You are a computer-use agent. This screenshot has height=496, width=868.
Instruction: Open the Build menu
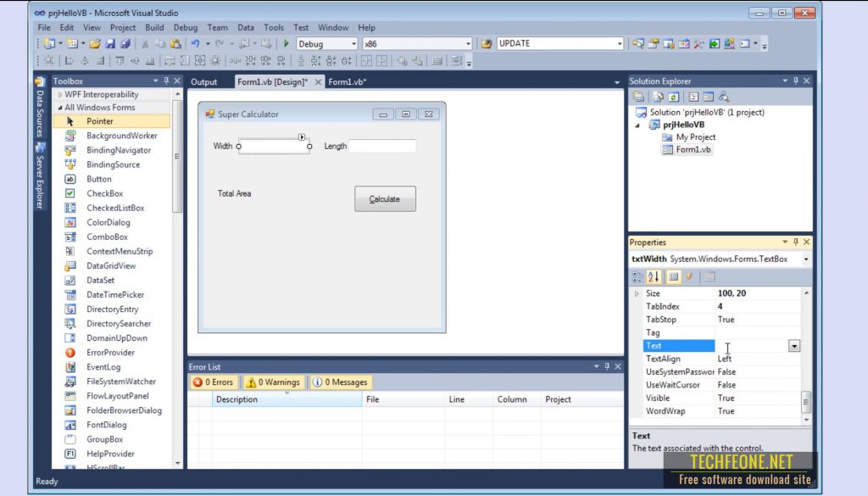pos(154,27)
